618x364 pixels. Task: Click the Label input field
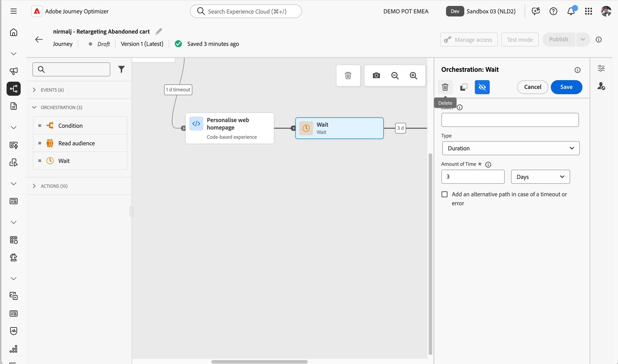(510, 120)
